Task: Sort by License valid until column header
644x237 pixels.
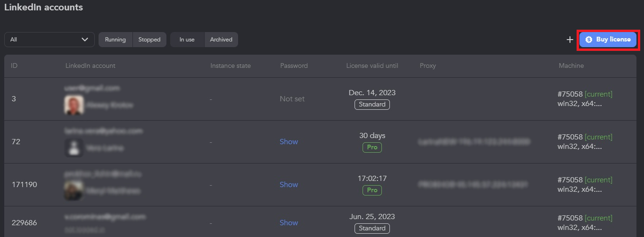Action: (x=372, y=65)
